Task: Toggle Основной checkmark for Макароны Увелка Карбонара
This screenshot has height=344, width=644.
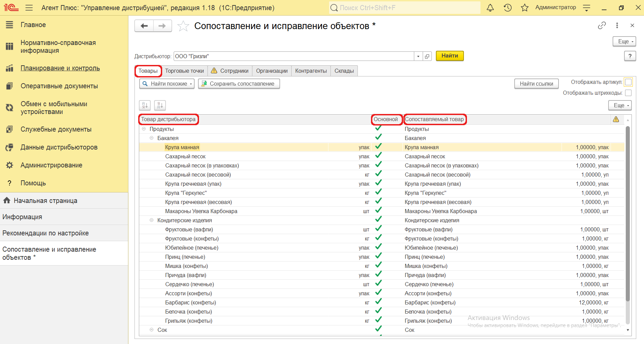Action: tap(378, 210)
